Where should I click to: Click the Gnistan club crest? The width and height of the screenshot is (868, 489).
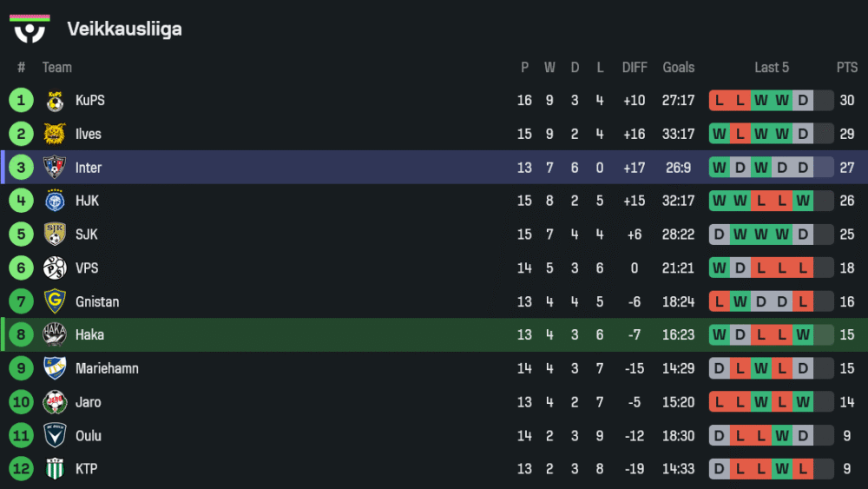coord(55,301)
